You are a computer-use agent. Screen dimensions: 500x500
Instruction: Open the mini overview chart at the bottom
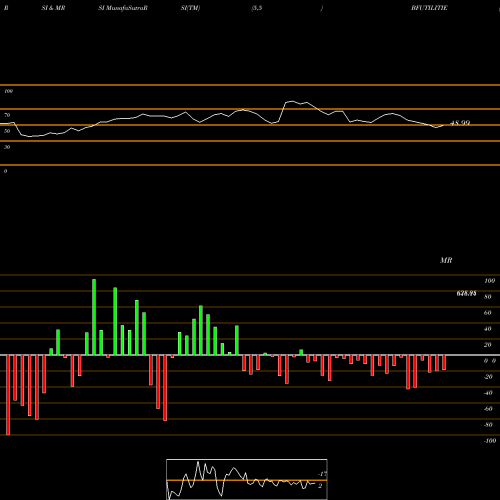tap(247, 479)
